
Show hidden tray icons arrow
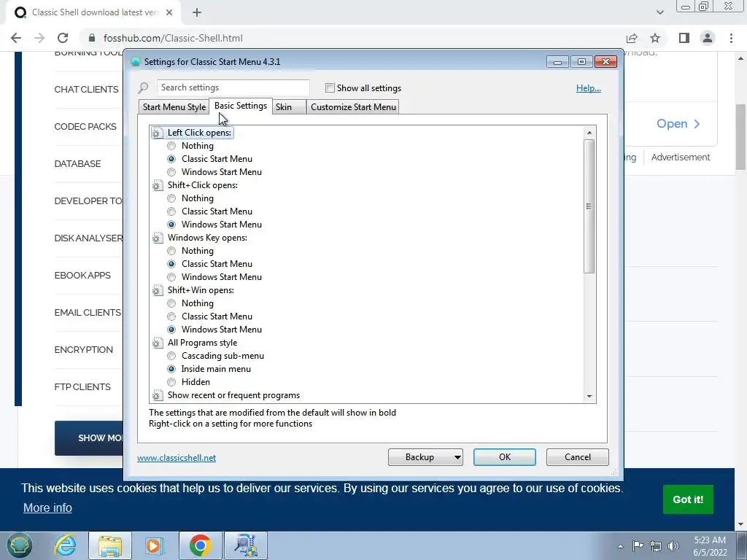tap(620, 547)
